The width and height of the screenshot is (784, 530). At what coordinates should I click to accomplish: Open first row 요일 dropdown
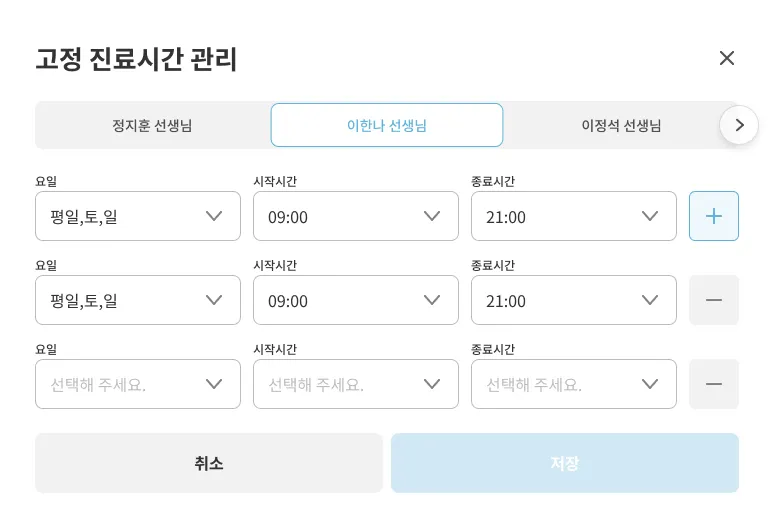(x=138, y=216)
